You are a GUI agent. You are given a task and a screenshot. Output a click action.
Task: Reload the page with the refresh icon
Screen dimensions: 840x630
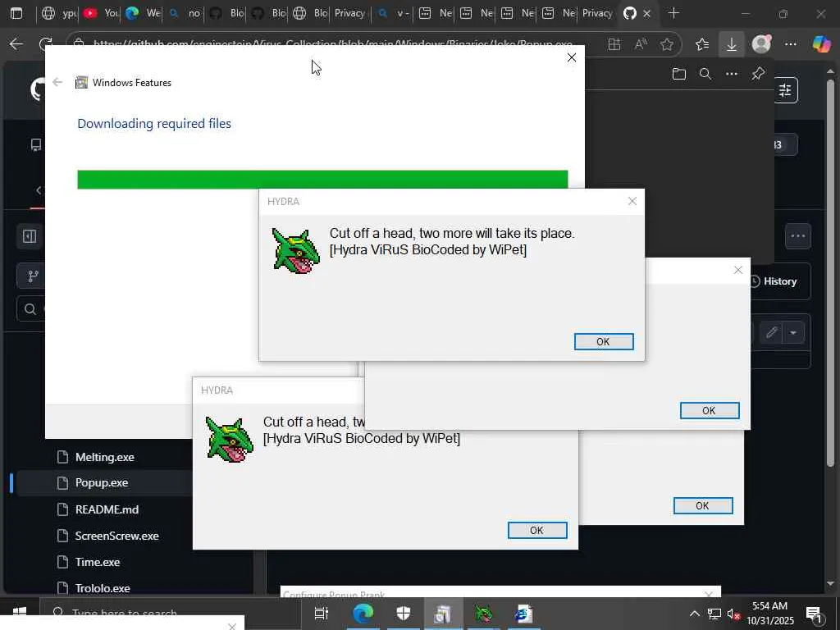click(46, 43)
